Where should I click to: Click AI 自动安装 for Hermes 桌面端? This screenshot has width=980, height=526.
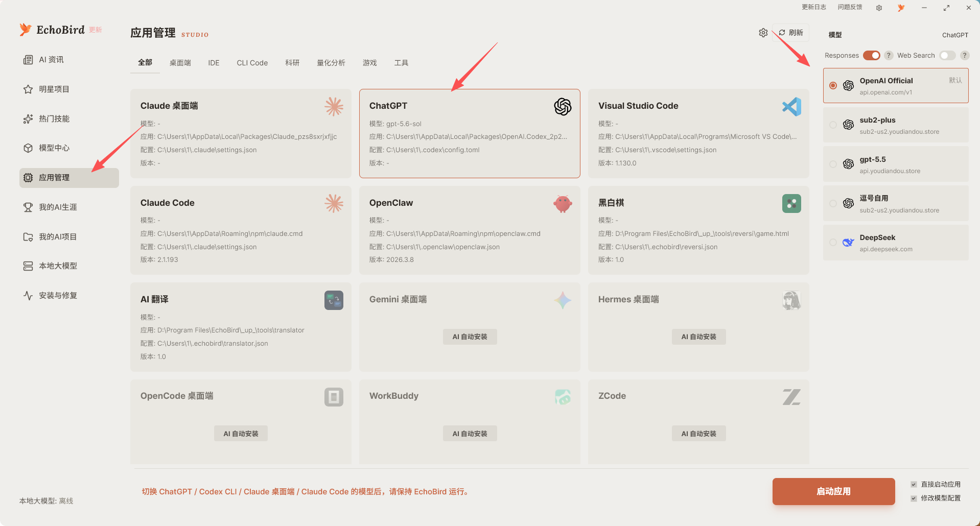699,337
